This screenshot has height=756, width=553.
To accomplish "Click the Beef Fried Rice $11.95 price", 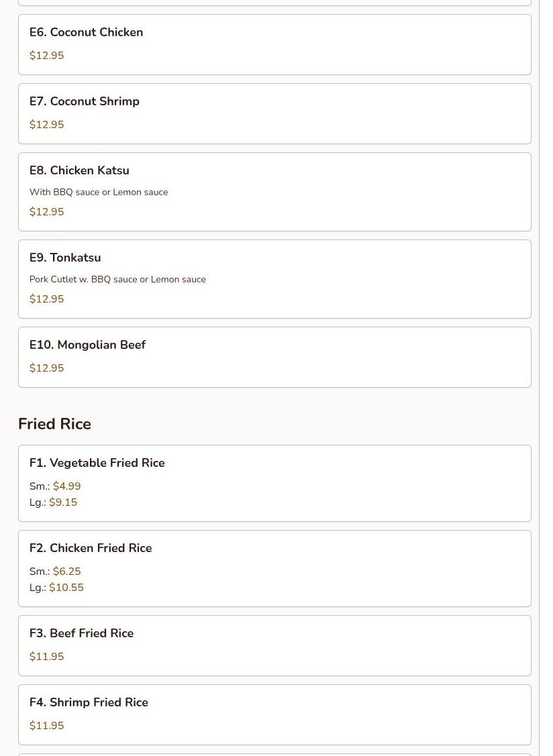I will pos(47,657).
